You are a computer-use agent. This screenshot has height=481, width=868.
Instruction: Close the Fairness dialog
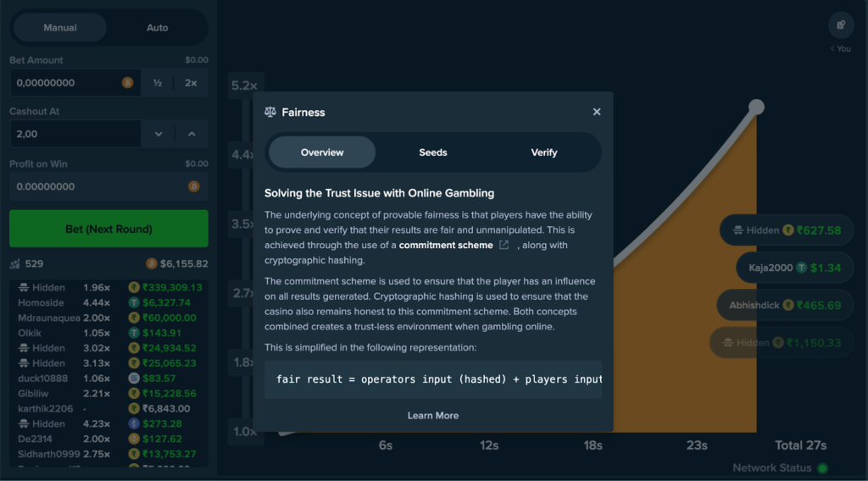597,112
